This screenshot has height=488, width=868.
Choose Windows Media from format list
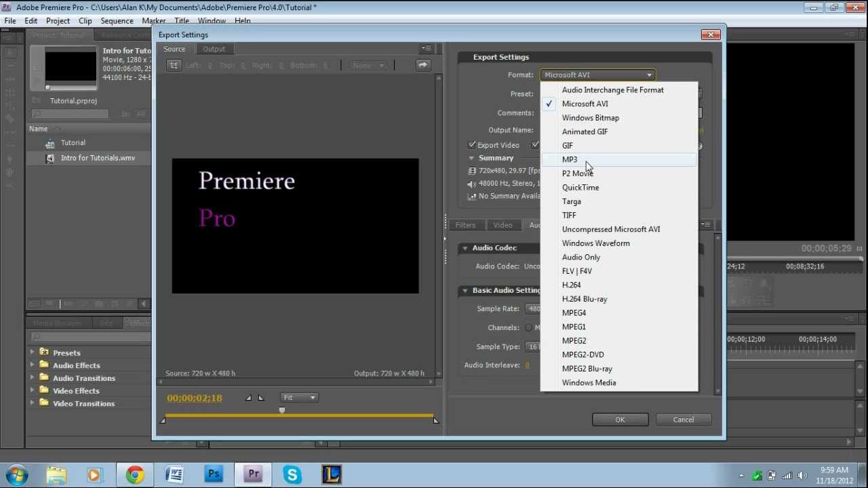619,383
